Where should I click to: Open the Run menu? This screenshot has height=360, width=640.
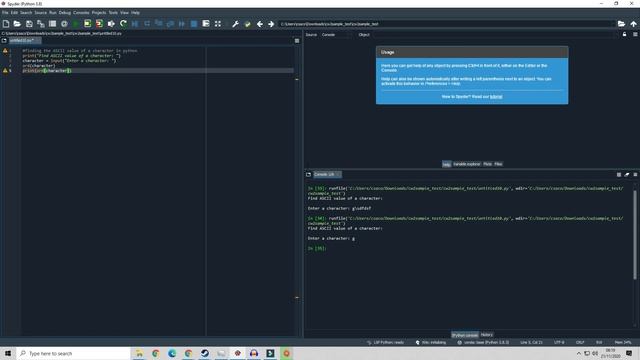pos(53,13)
